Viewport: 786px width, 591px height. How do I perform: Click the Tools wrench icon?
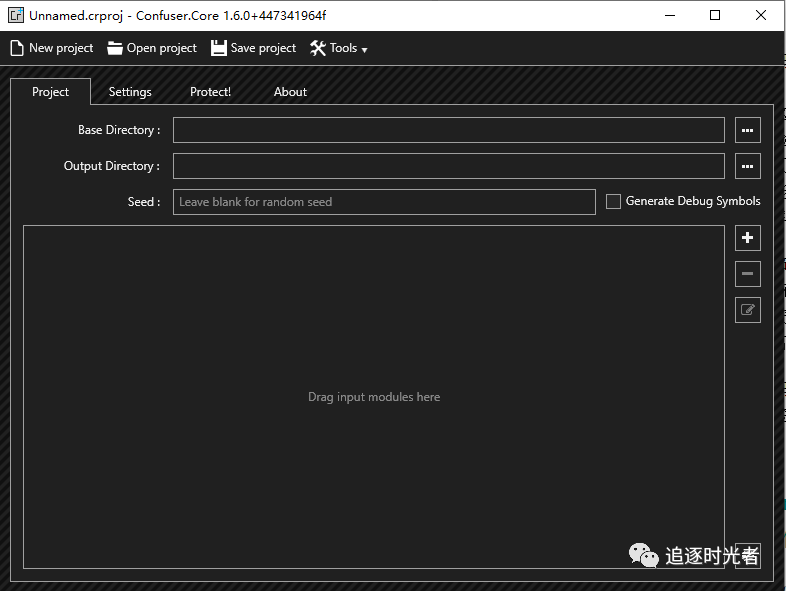318,48
